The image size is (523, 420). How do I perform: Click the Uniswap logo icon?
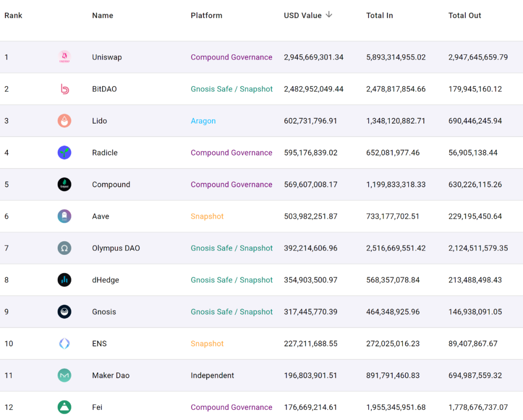pyautogui.click(x=64, y=57)
